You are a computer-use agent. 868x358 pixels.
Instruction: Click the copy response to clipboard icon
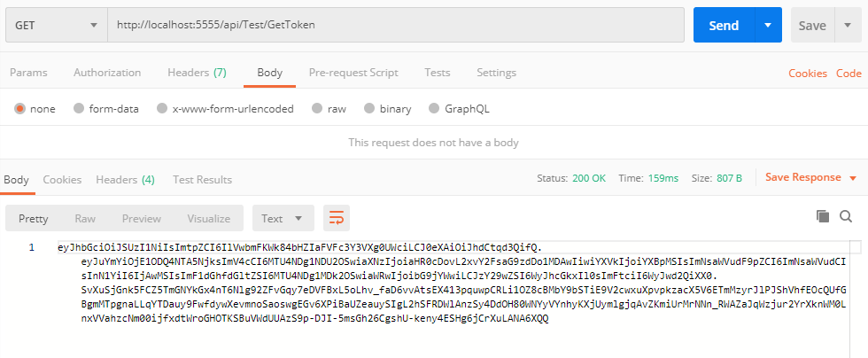point(822,216)
